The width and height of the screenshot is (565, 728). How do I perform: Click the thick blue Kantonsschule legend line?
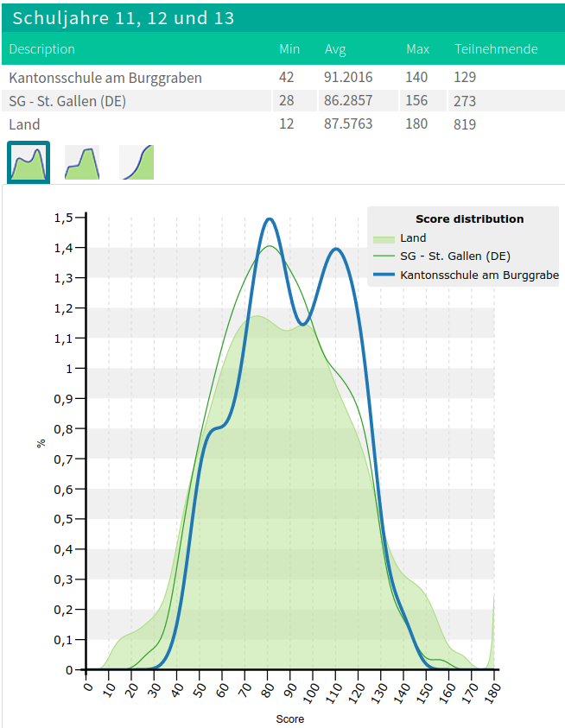[384, 275]
